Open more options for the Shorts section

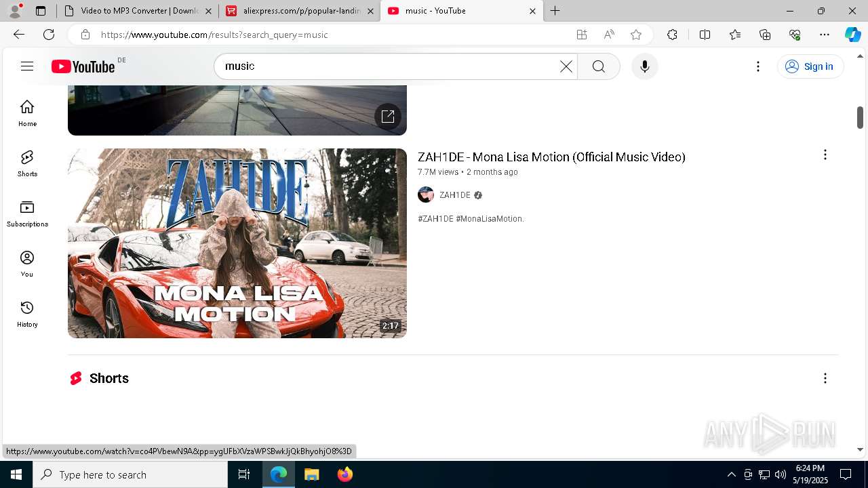(x=825, y=378)
